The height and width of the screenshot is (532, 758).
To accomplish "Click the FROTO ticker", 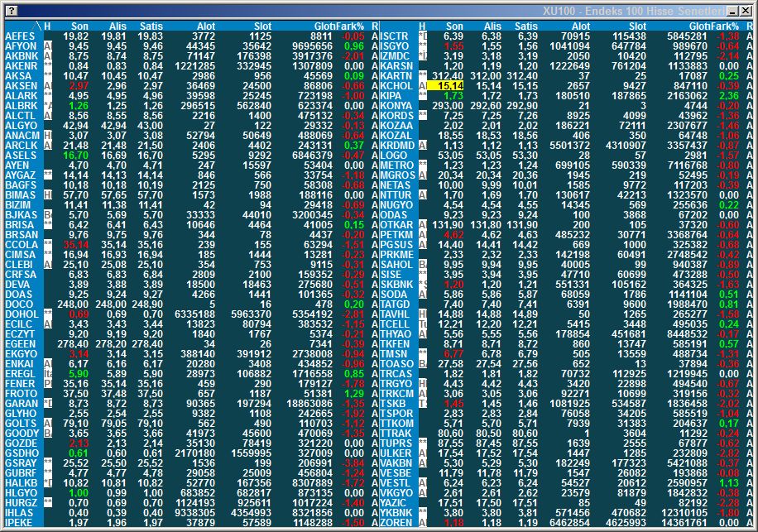I will [x=21, y=394].
